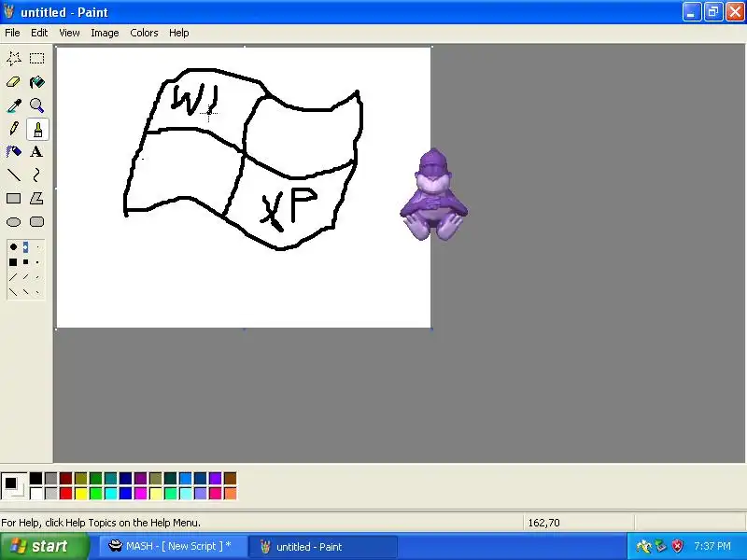Screen dimensions: 747x560
Task: Pick the white color swatch
Action: 35,494
